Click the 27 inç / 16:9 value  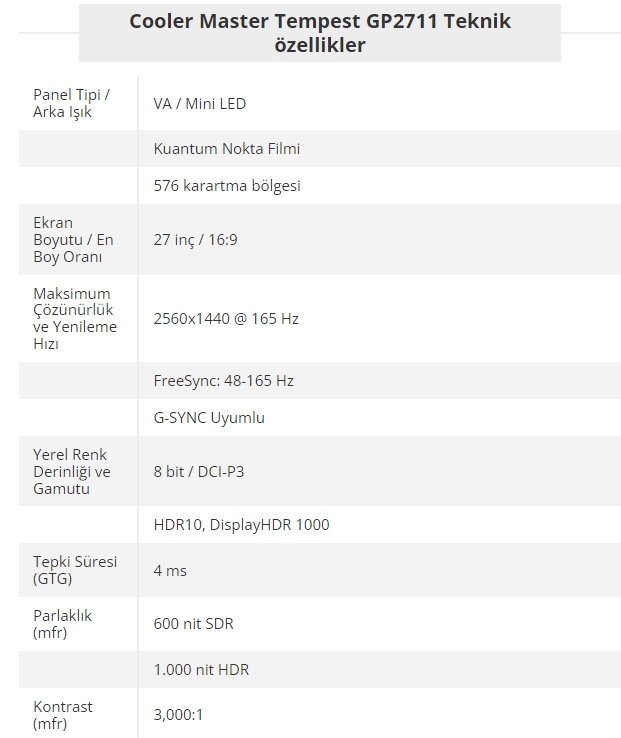click(x=195, y=240)
